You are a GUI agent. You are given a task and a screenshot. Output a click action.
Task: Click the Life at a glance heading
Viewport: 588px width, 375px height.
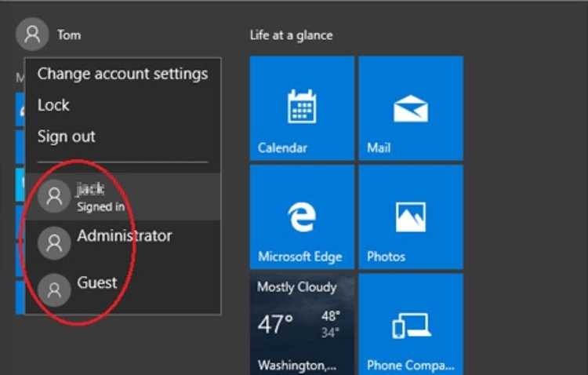[x=292, y=35]
